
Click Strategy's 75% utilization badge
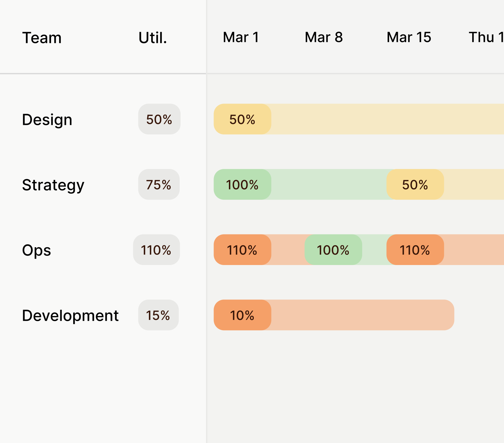point(159,185)
